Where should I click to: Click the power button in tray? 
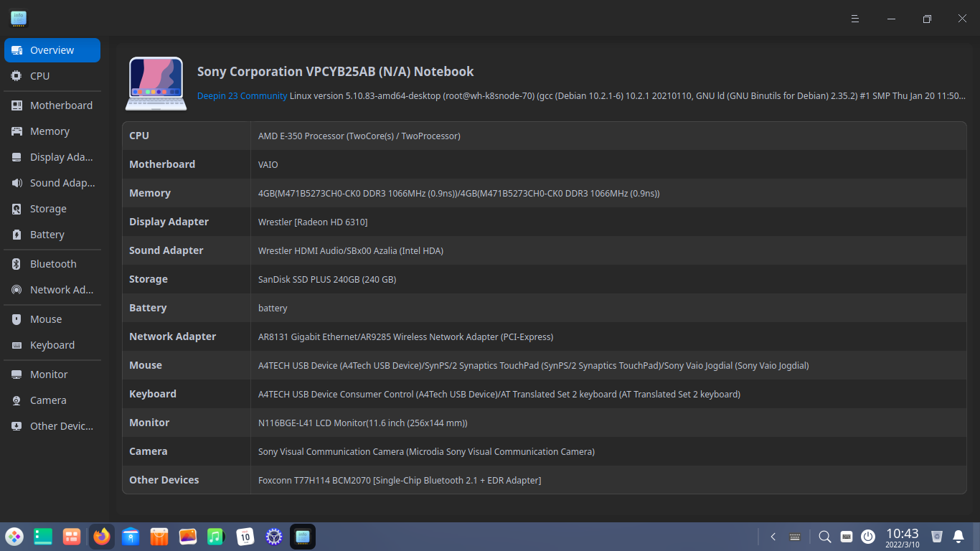[868, 537]
